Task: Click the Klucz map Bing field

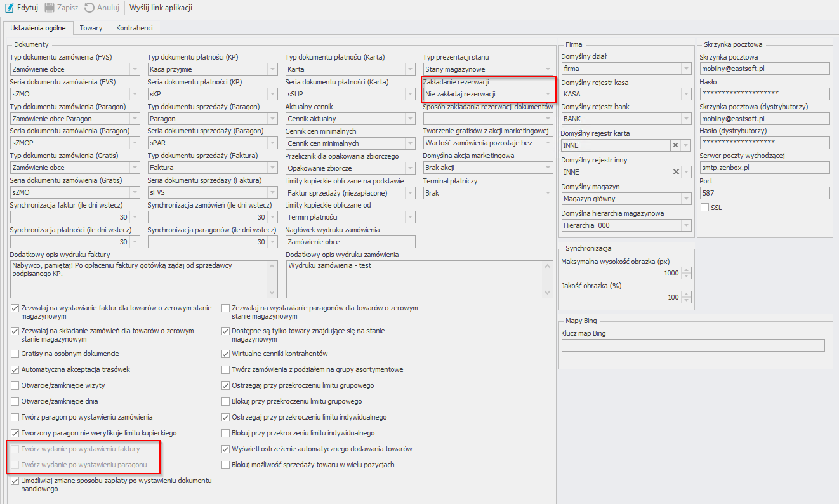Action: point(692,345)
